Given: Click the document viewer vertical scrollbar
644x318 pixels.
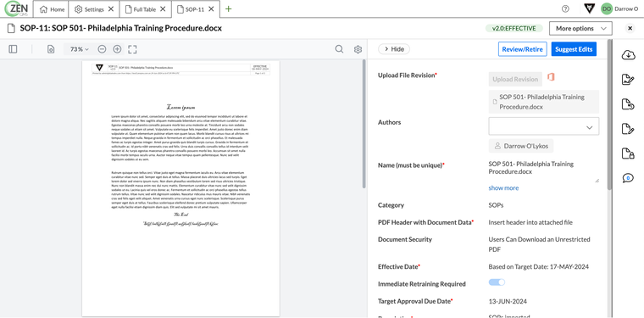Looking at the screenshot, I should pyautogui.click(x=364, y=123).
